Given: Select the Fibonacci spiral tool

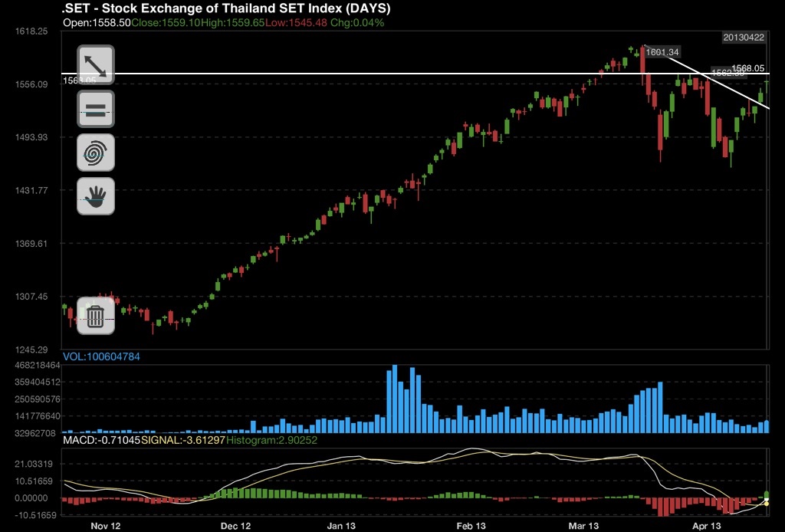Looking at the screenshot, I should (x=96, y=153).
